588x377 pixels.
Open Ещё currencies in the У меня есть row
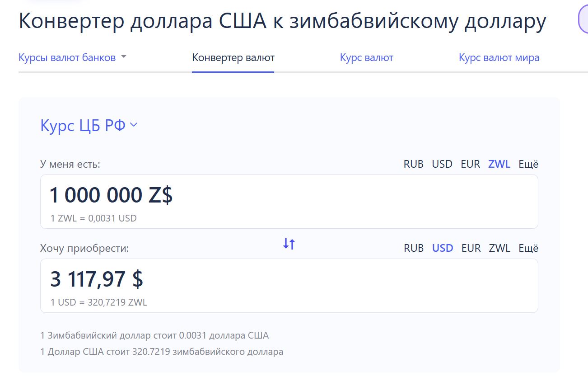[528, 164]
